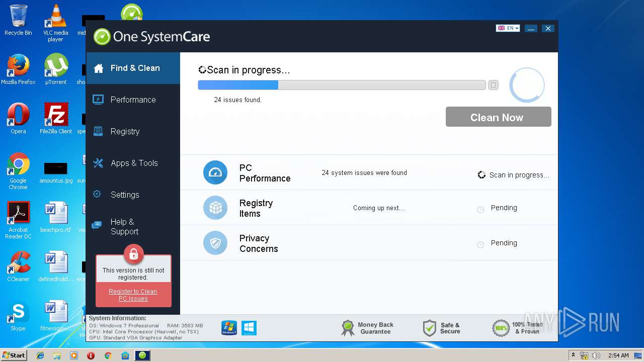Viewport: 644px width, 362px height.
Task: Click the RAM: 3583 MB value
Action: 185,325
